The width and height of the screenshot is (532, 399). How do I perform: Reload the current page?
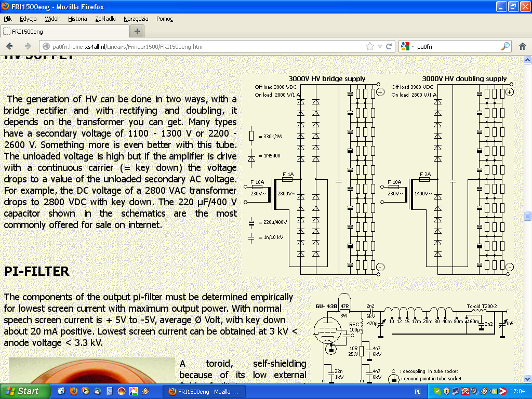[389, 46]
